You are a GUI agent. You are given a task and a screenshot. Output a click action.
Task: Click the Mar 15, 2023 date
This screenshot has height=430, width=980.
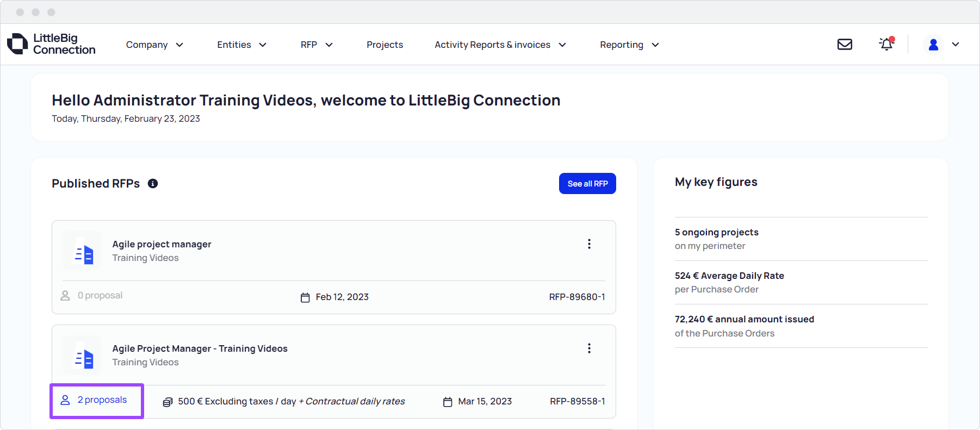pyautogui.click(x=485, y=402)
